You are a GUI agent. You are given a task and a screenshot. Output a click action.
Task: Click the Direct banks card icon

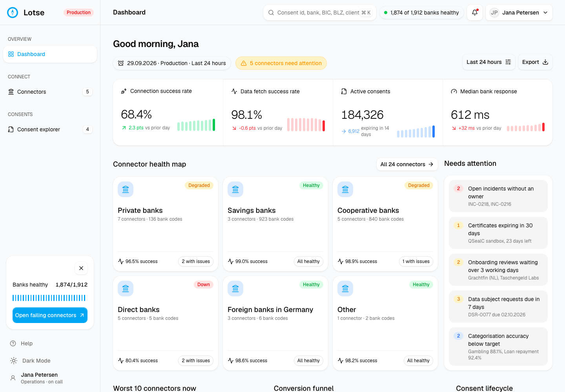click(x=126, y=289)
